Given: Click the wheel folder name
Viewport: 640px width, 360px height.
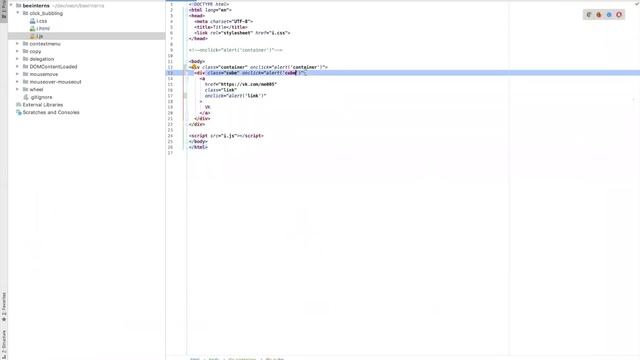Looking at the screenshot, I should click(36, 89).
